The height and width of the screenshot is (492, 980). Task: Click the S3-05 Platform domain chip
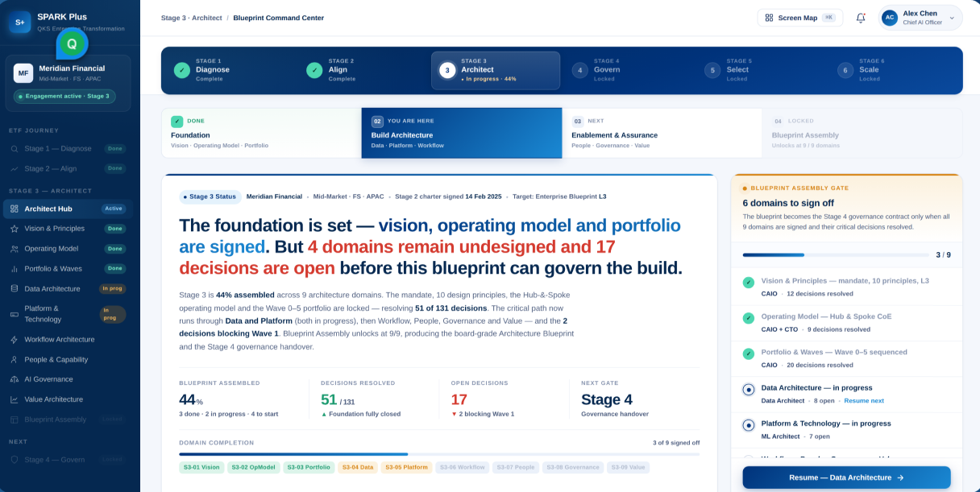pyautogui.click(x=406, y=467)
